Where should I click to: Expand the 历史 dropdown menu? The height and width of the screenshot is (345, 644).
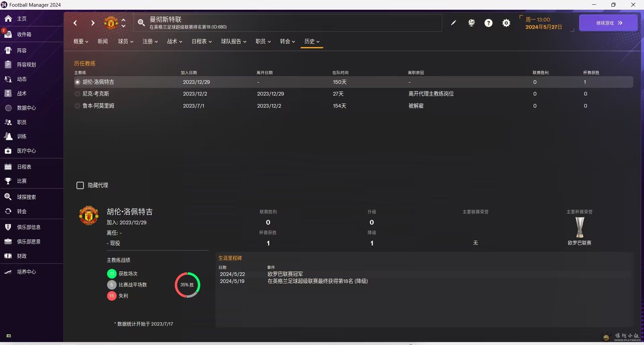[312, 41]
